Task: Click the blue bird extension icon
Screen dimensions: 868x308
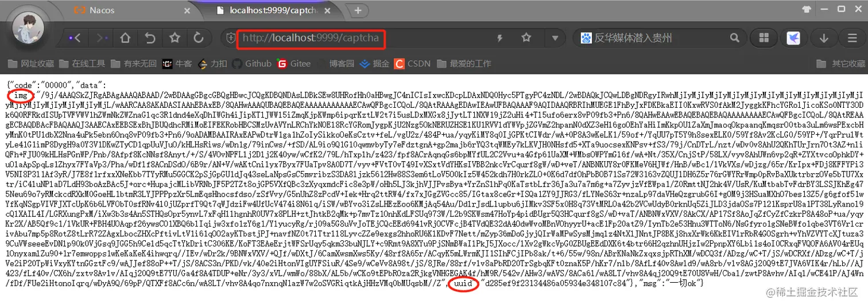Action: [x=793, y=38]
